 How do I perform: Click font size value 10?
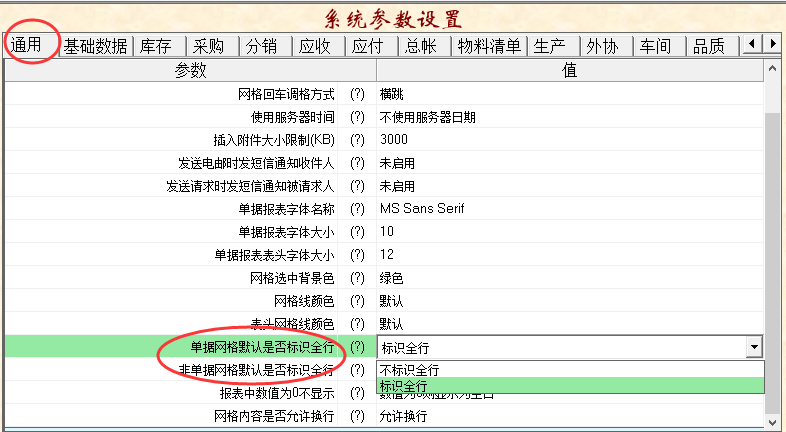[386, 232]
